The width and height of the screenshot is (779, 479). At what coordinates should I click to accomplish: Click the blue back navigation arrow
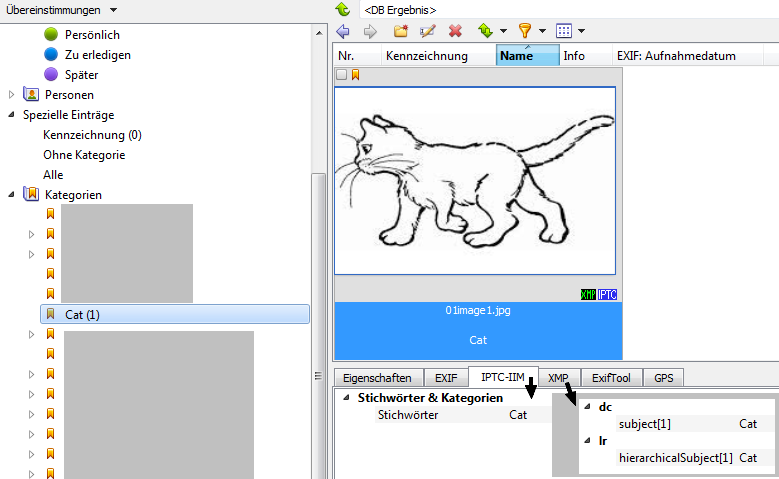pos(344,32)
